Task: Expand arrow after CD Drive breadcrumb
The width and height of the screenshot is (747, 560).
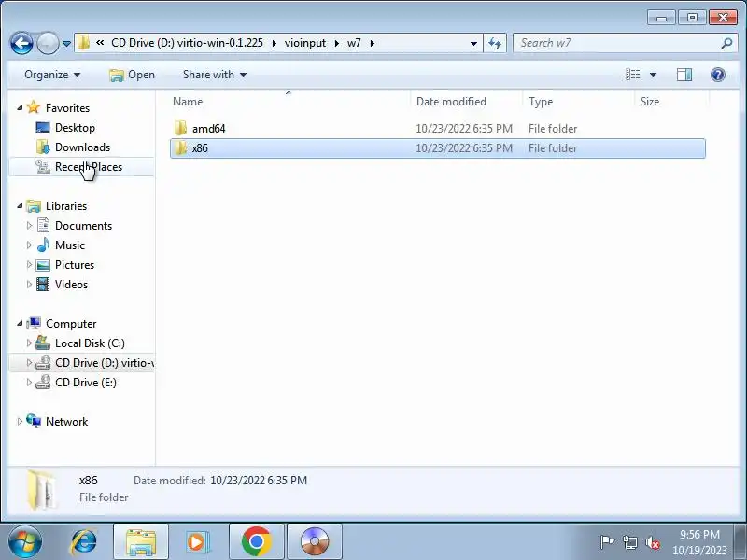Action: click(x=274, y=43)
